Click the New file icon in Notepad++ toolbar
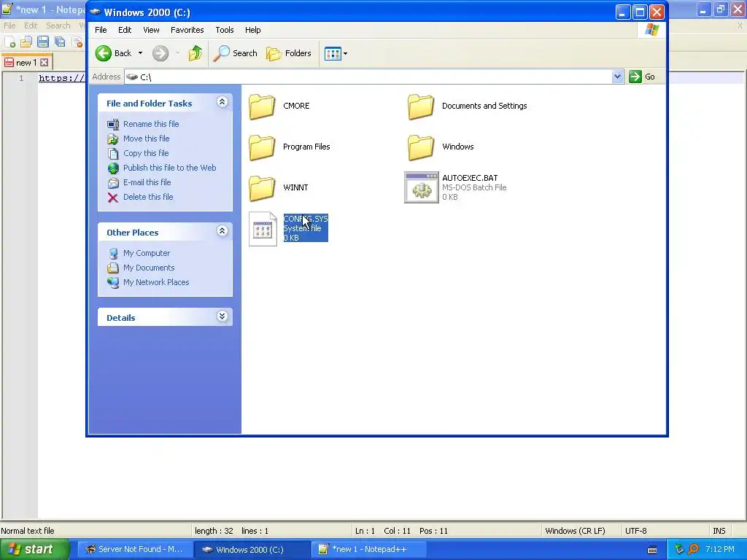This screenshot has width=747, height=560. tap(10, 42)
